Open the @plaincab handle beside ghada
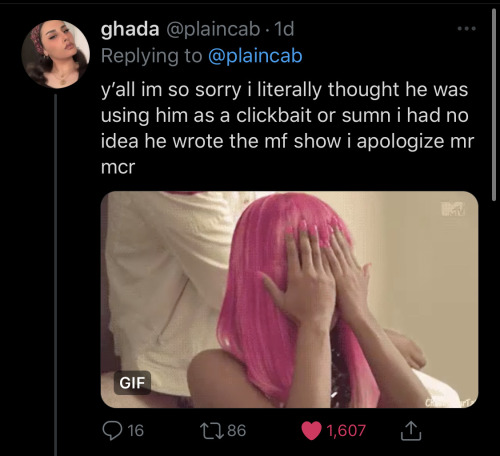Screen dimensions: 500x456 tap(213, 29)
